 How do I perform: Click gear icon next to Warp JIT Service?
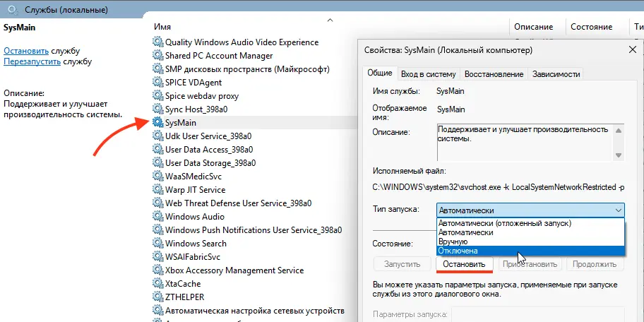tap(157, 190)
